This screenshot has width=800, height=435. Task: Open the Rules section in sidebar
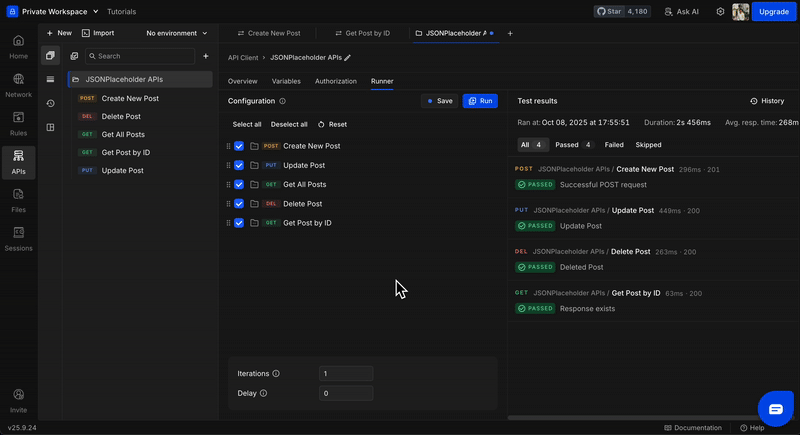point(18,122)
